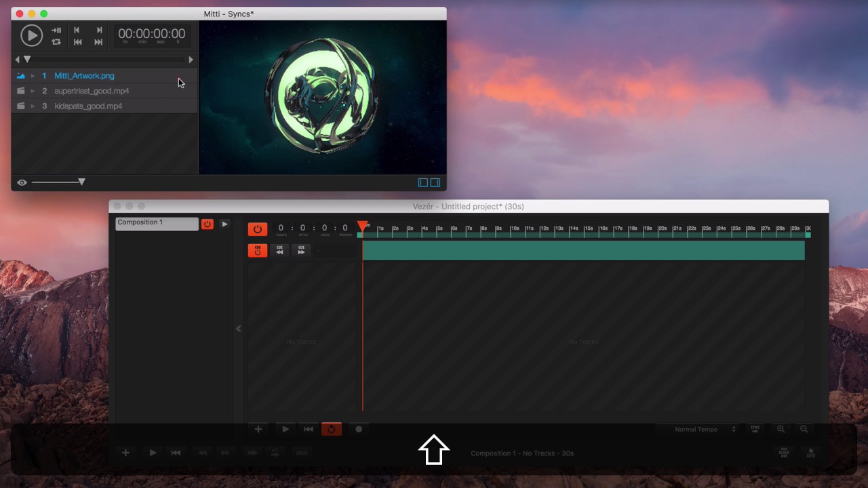The image size is (868, 488).
Task: Start playback with Mitti's round play button
Action: click(x=31, y=35)
